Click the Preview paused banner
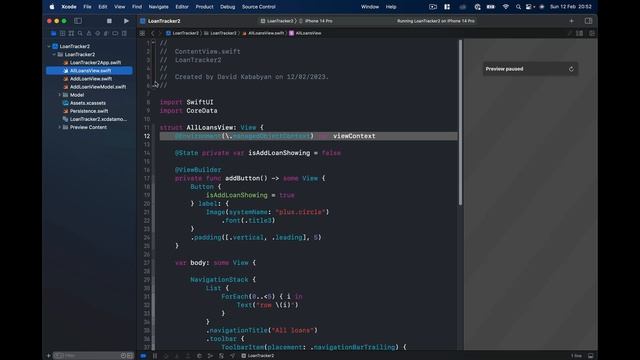Screen dimensions: 640x360 pos(530,69)
